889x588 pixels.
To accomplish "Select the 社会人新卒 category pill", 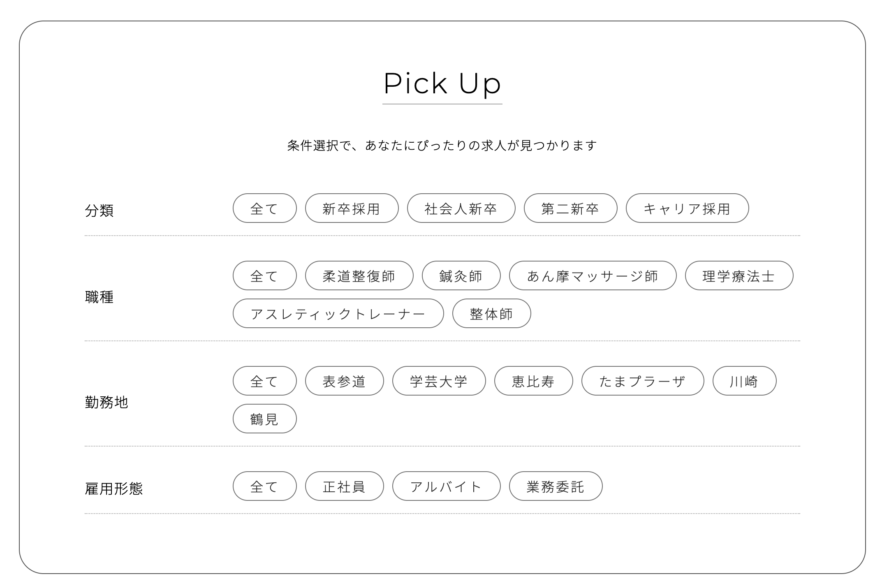I will pyautogui.click(x=461, y=208).
